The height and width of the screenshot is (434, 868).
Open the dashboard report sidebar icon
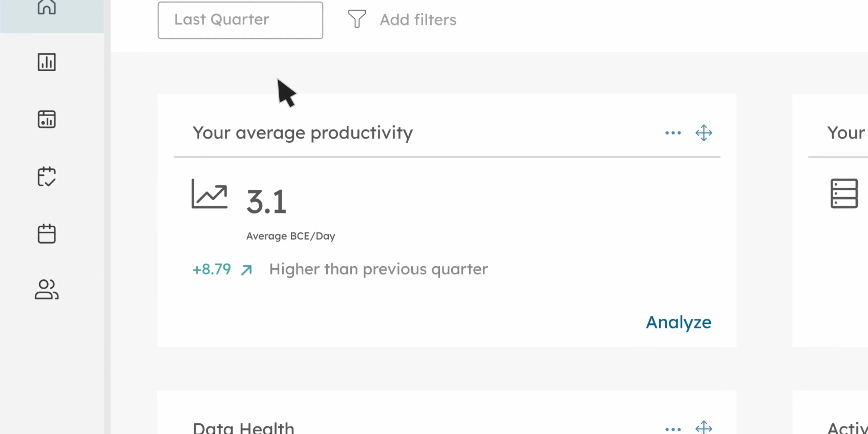click(x=47, y=119)
